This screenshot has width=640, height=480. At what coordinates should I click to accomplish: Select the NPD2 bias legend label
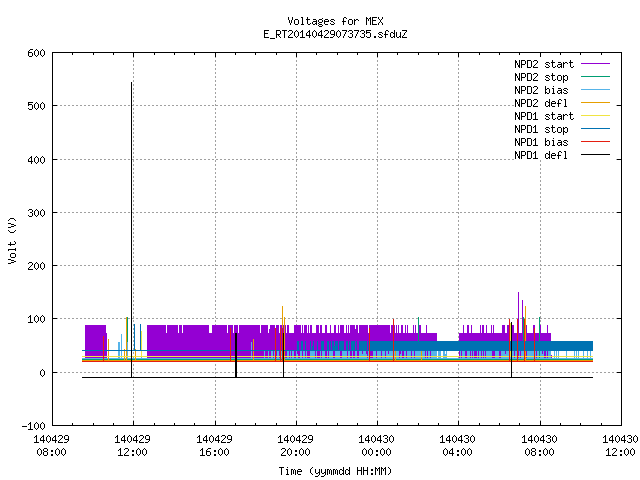click(x=541, y=90)
